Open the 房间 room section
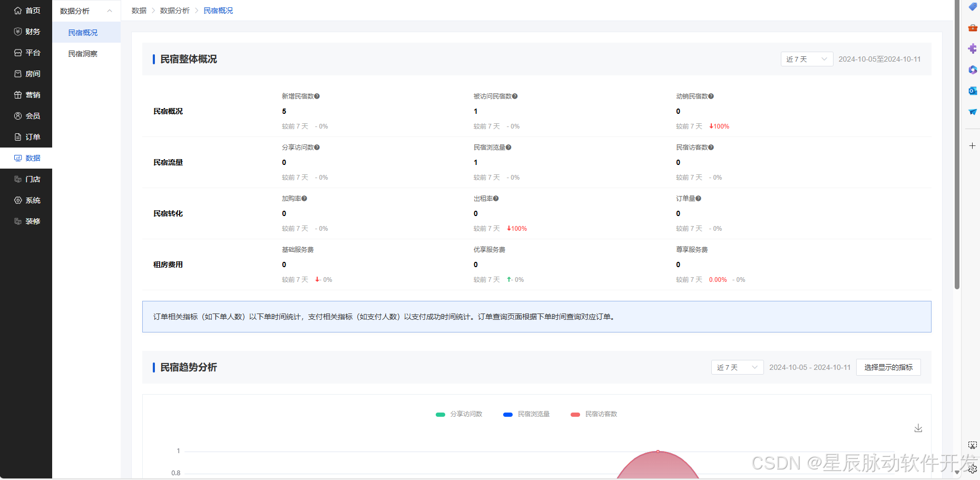This screenshot has width=980, height=480. click(26, 74)
